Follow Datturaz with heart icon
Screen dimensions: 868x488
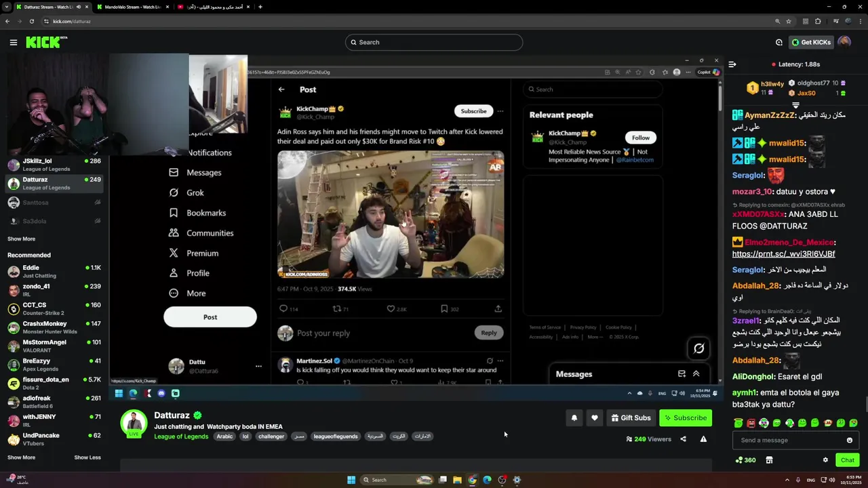(595, 418)
